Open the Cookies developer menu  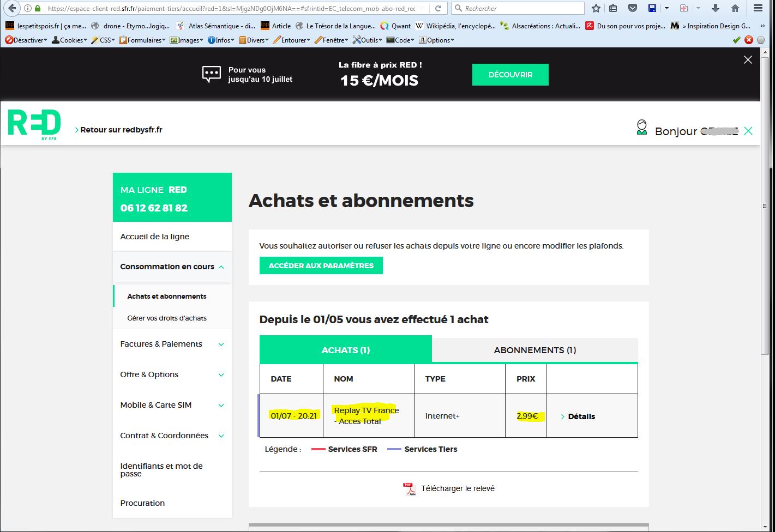click(x=70, y=40)
